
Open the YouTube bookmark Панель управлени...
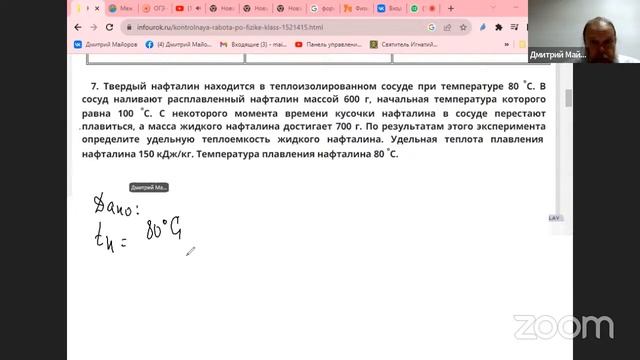[x=329, y=44]
